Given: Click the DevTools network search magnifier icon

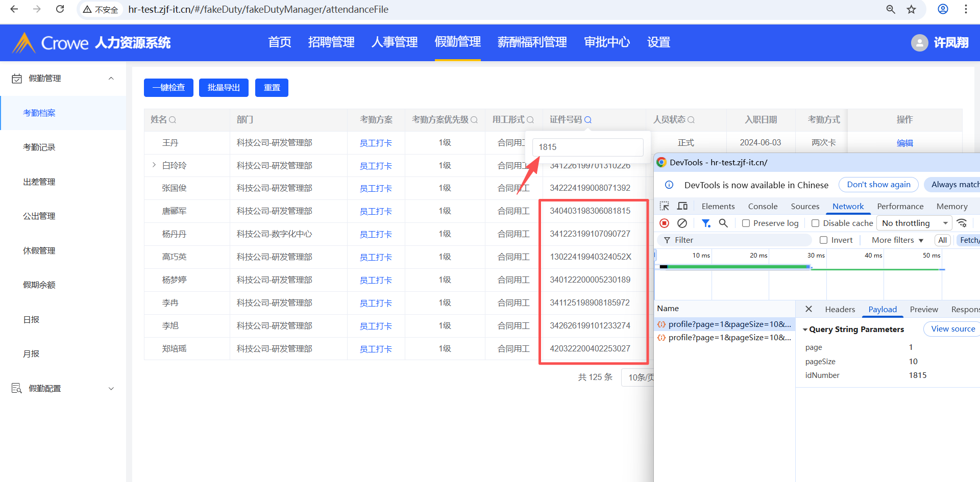Looking at the screenshot, I should pos(723,223).
